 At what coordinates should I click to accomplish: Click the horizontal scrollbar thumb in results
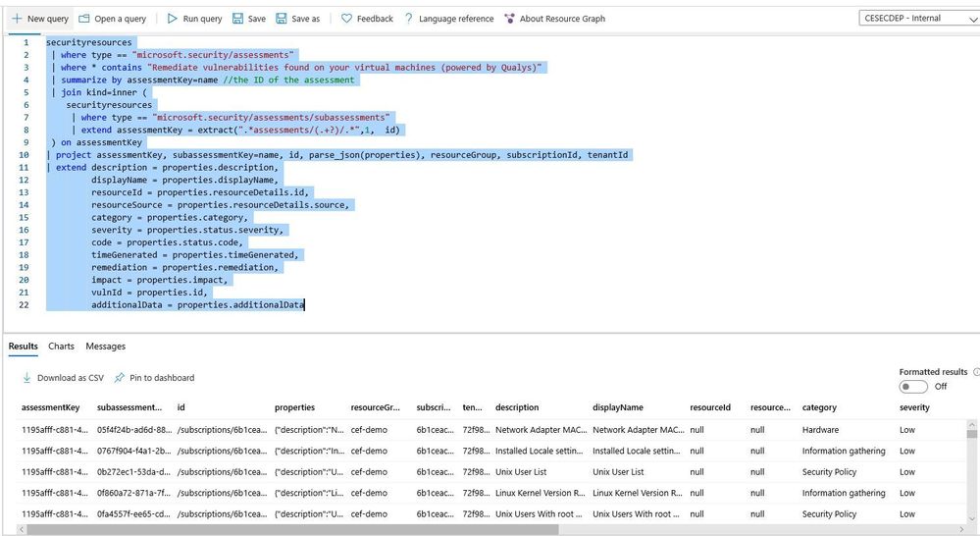292,529
